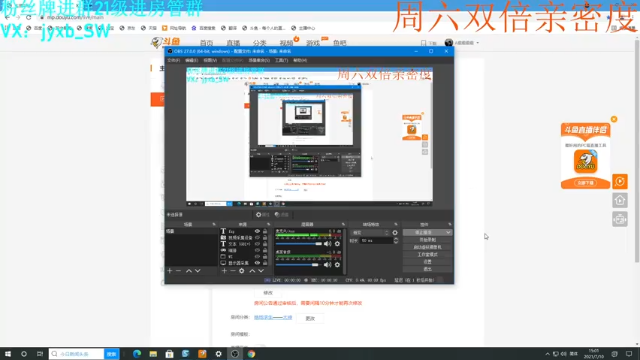The width and height of the screenshot is (640, 360).
Task: Open Google Chrome from the taskbar
Action: (251, 353)
